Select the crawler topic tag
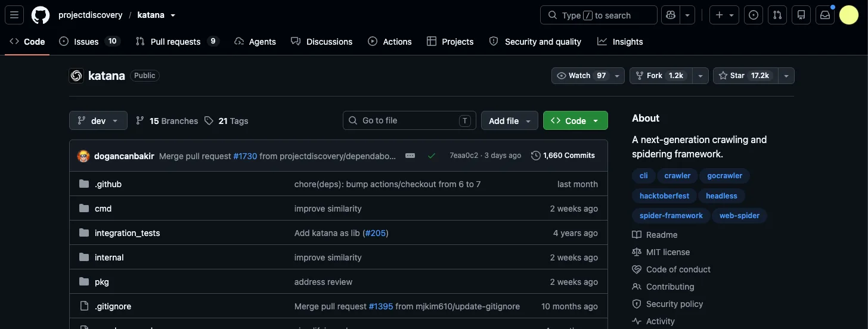The height and width of the screenshot is (329, 868). click(677, 176)
